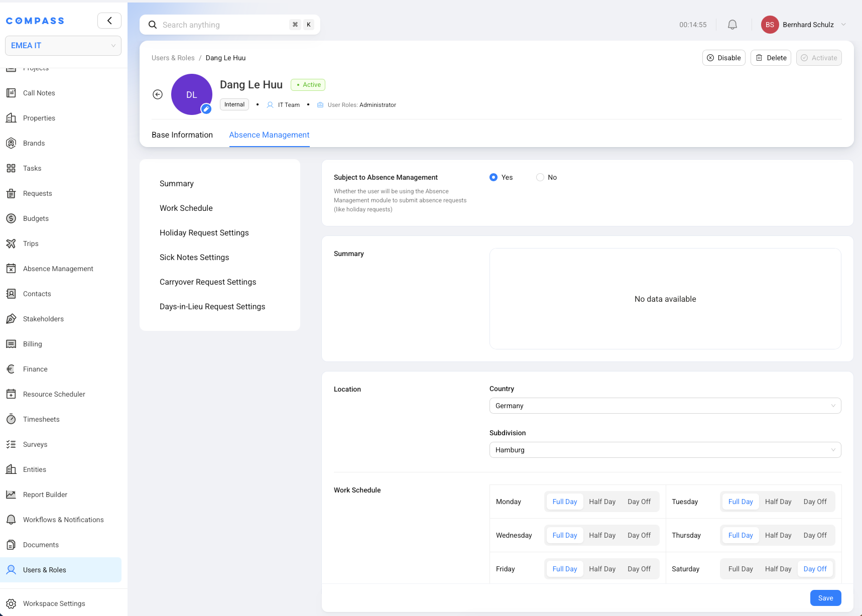Set Monday to Half Day
Image resolution: width=862 pixels, height=616 pixels.
pos(602,502)
